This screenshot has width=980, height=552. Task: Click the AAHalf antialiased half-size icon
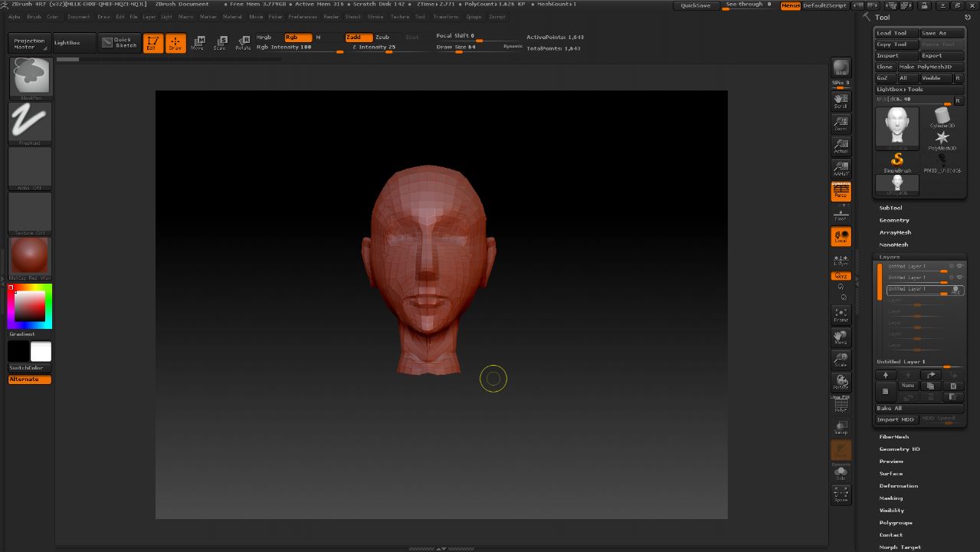click(x=841, y=168)
